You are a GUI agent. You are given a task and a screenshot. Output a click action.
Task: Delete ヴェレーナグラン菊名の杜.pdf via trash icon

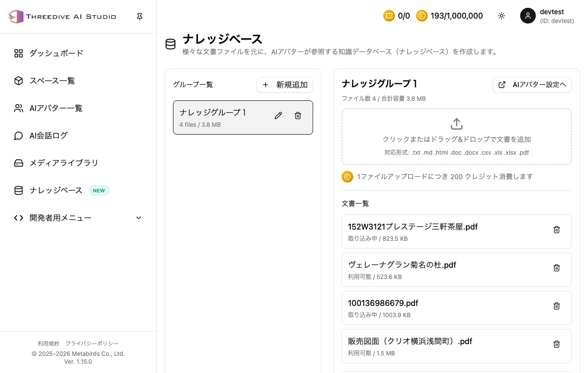(x=557, y=268)
